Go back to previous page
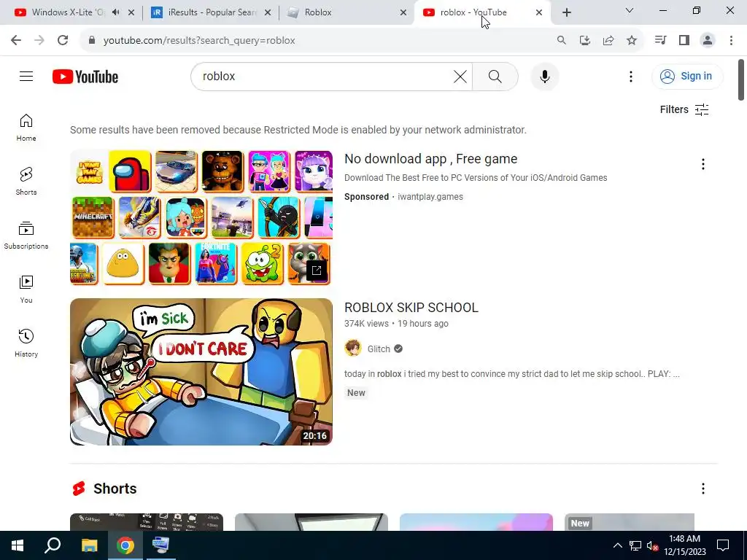747x560 pixels. pyautogui.click(x=16, y=41)
